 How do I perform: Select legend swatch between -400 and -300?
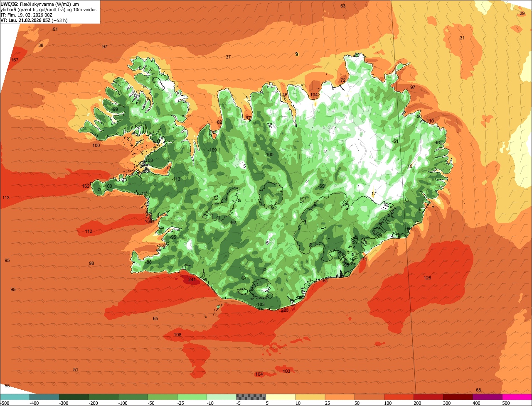(44, 397)
